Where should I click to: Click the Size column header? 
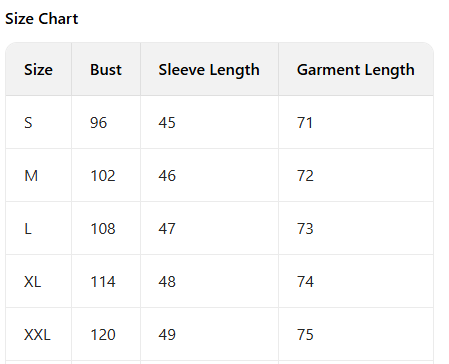(38, 69)
